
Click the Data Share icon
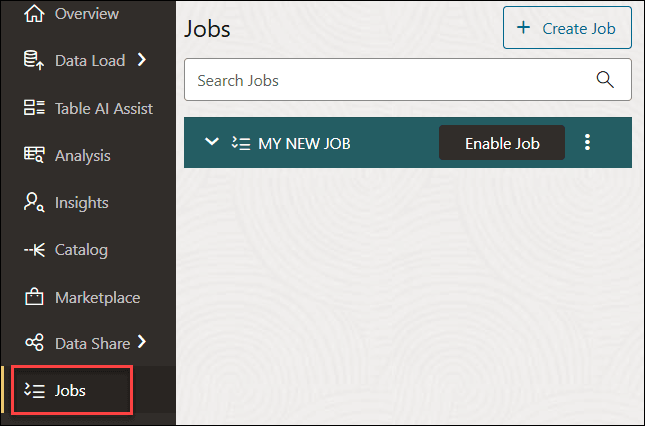pyautogui.click(x=34, y=343)
